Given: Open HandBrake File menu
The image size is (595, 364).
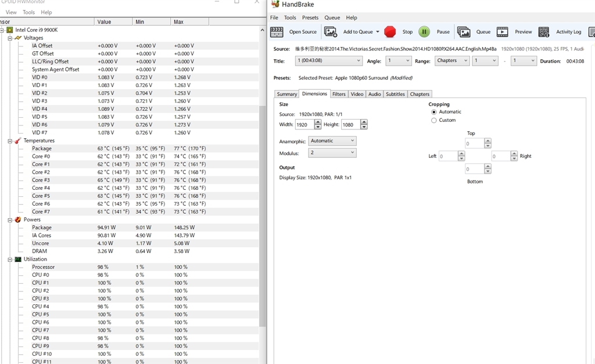Looking at the screenshot, I should coord(274,17).
